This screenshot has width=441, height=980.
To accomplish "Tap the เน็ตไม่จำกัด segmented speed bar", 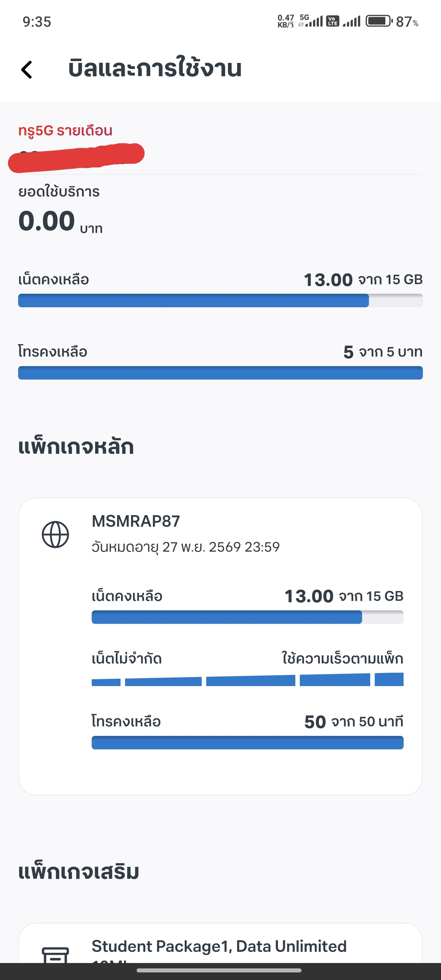I will 247,680.
